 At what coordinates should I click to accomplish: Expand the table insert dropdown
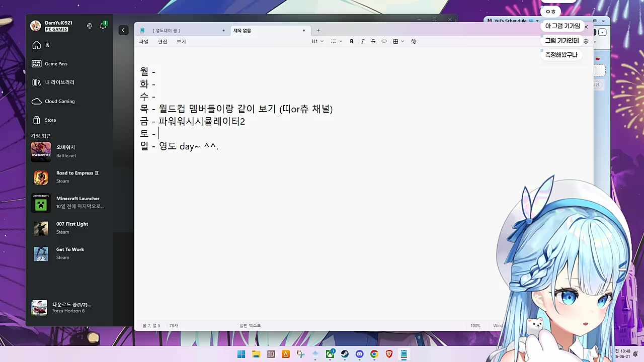398,41
